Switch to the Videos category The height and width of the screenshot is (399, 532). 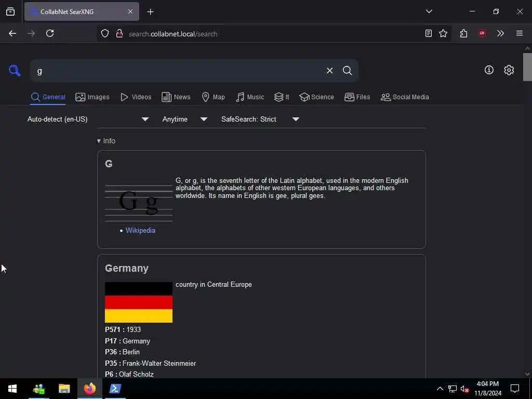tap(136, 97)
